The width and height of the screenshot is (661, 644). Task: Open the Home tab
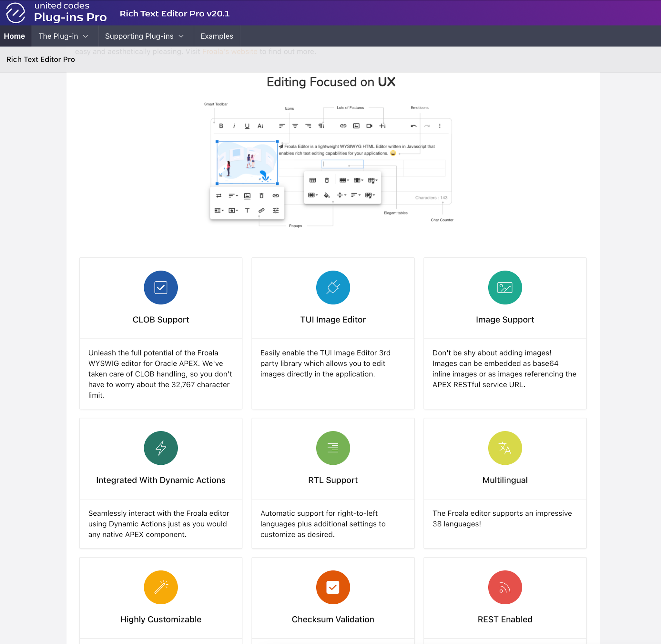click(15, 36)
